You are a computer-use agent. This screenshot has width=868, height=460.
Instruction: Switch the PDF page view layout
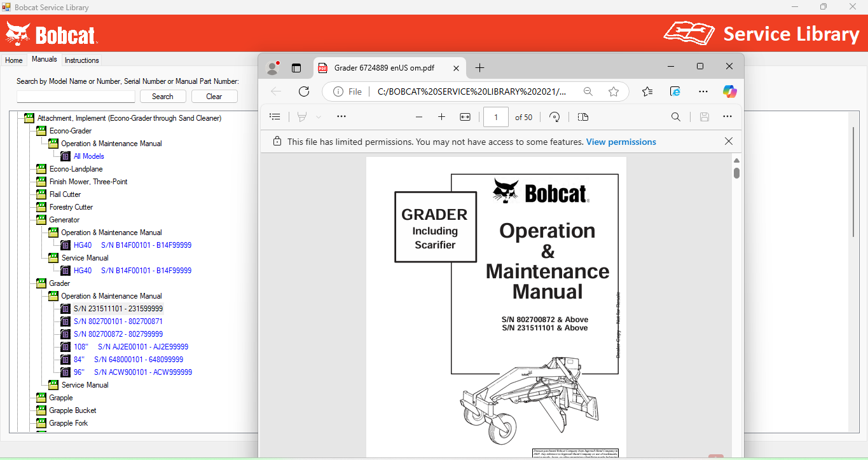point(583,117)
